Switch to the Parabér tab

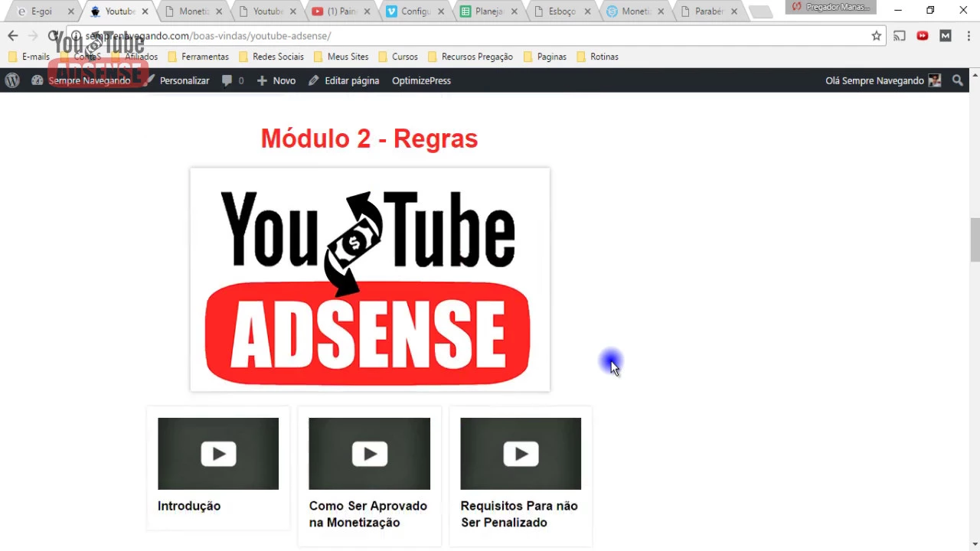click(708, 11)
